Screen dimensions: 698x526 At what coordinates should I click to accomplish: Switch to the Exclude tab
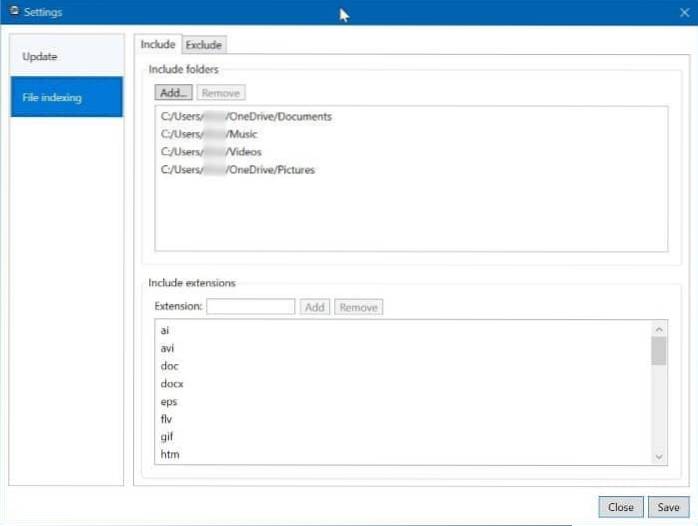205,44
